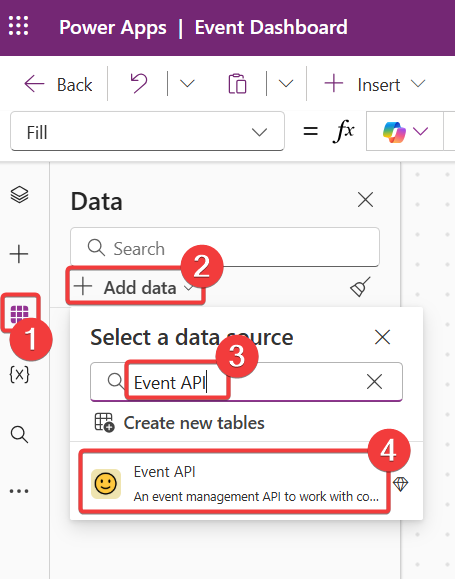Open the sidebar more options ellipsis
This screenshot has width=455, height=579.
(19, 491)
